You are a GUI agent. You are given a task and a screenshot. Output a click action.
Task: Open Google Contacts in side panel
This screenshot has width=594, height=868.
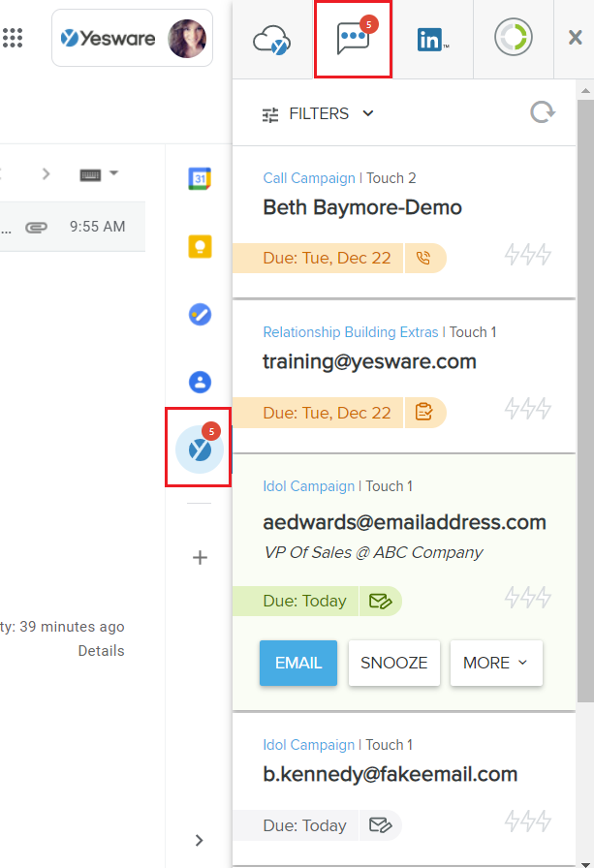[x=200, y=382]
